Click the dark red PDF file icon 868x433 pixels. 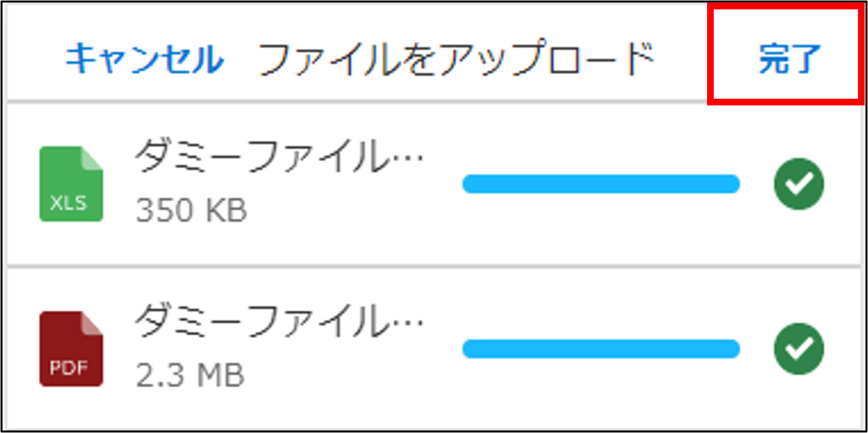tap(71, 348)
